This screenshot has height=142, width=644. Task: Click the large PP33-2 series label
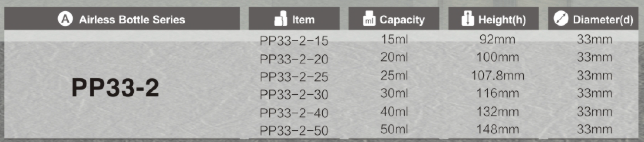[115, 88]
